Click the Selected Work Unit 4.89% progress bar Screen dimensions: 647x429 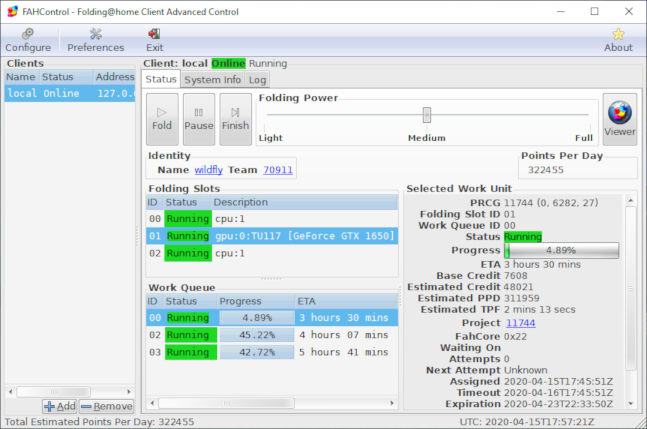(561, 250)
